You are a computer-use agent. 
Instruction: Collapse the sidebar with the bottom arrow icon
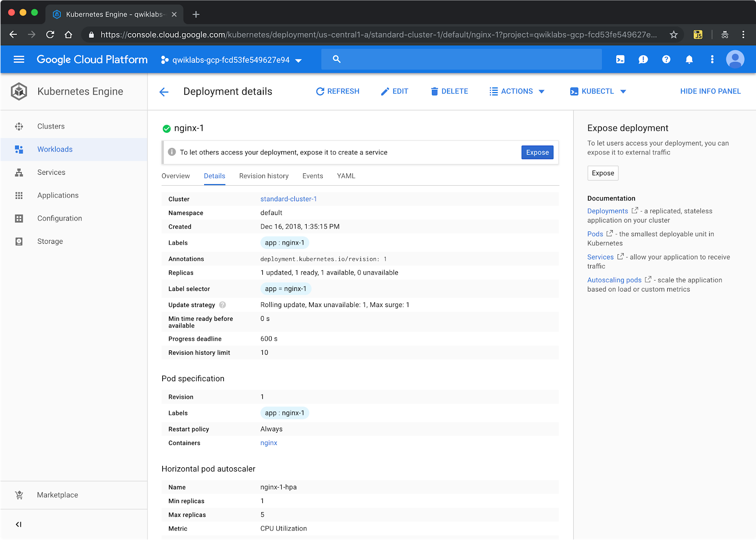pos(19,524)
